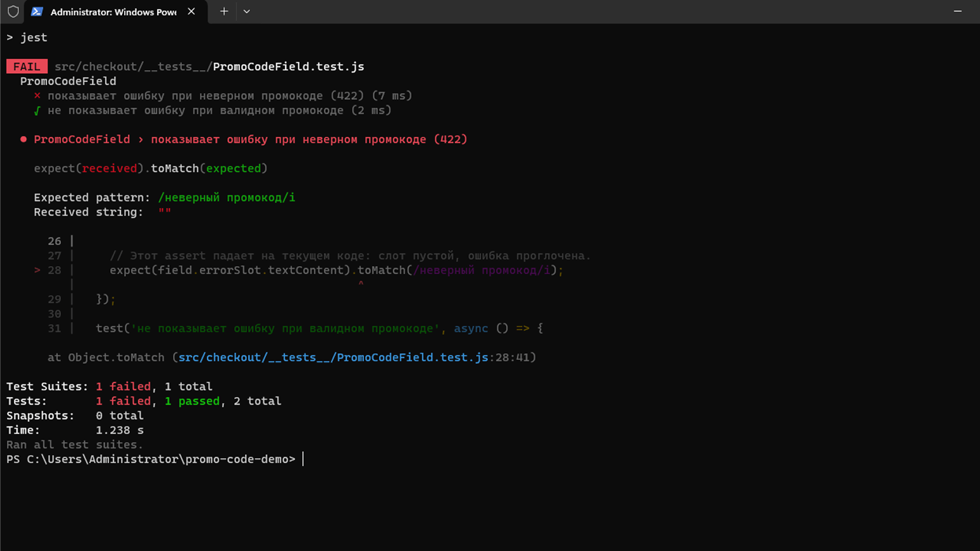Screen dimensions: 980x551
Task: Click the expect(received).toMatch(expected) line
Action: pyautogui.click(x=151, y=169)
